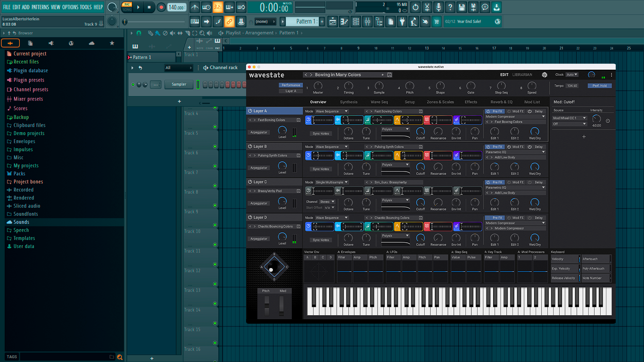The width and height of the screenshot is (644, 362).
Task: Click the Tempo 104.60 field
Action: point(572,86)
